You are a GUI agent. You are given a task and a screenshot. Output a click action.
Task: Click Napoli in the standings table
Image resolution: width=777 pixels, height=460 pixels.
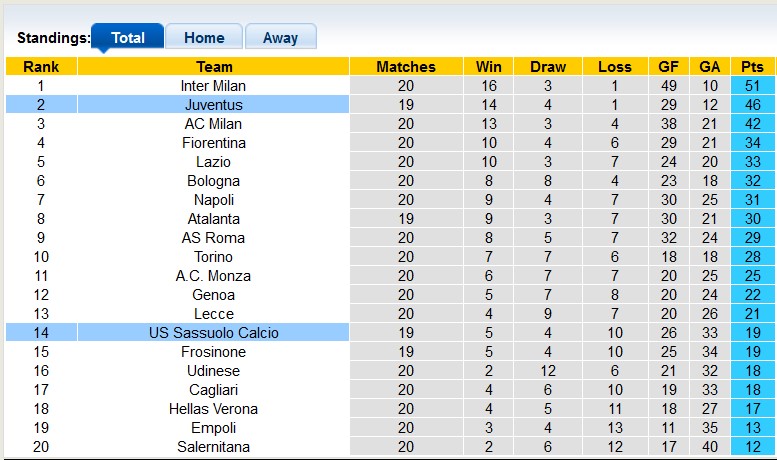tap(214, 200)
